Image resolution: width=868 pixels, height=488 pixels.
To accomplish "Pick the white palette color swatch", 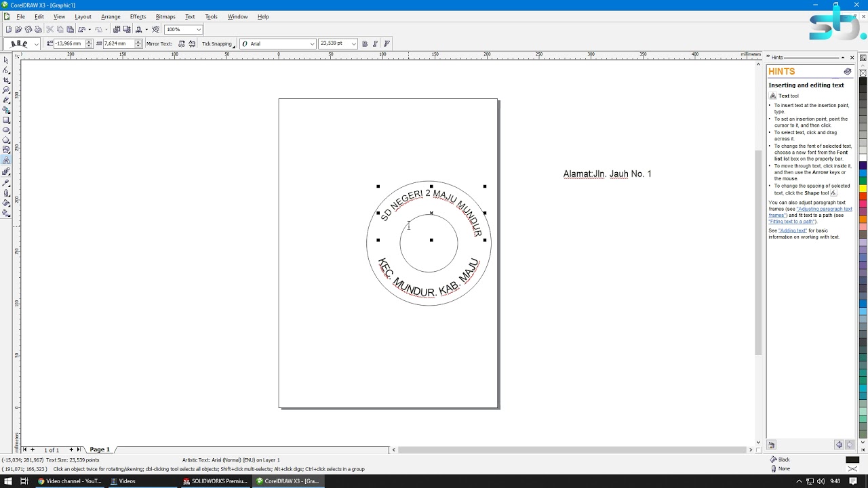I will [x=863, y=157].
